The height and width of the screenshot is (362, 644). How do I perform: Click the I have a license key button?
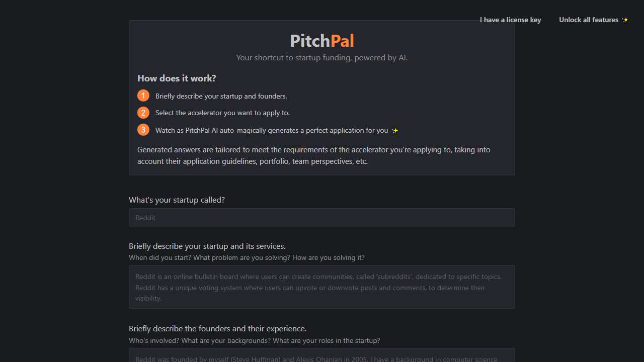pos(510,20)
